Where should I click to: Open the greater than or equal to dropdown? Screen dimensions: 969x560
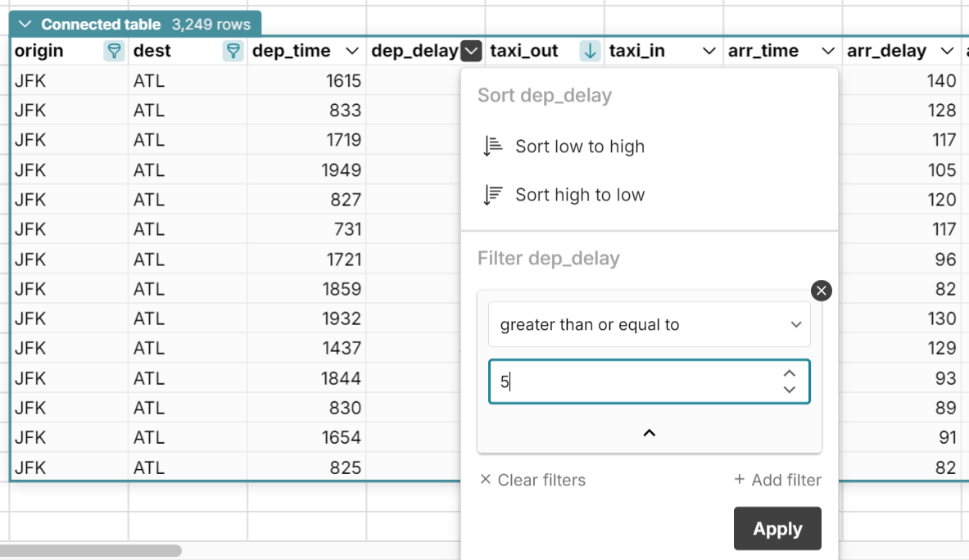[x=649, y=324]
